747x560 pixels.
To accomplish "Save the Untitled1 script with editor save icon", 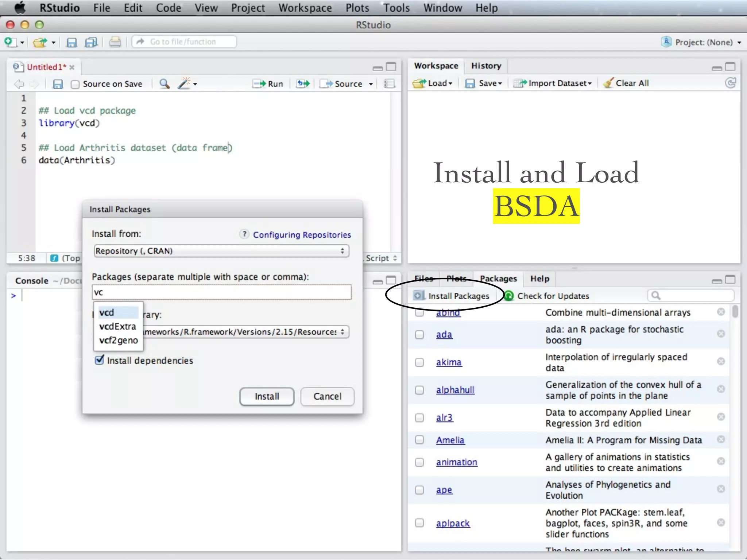I will [58, 84].
